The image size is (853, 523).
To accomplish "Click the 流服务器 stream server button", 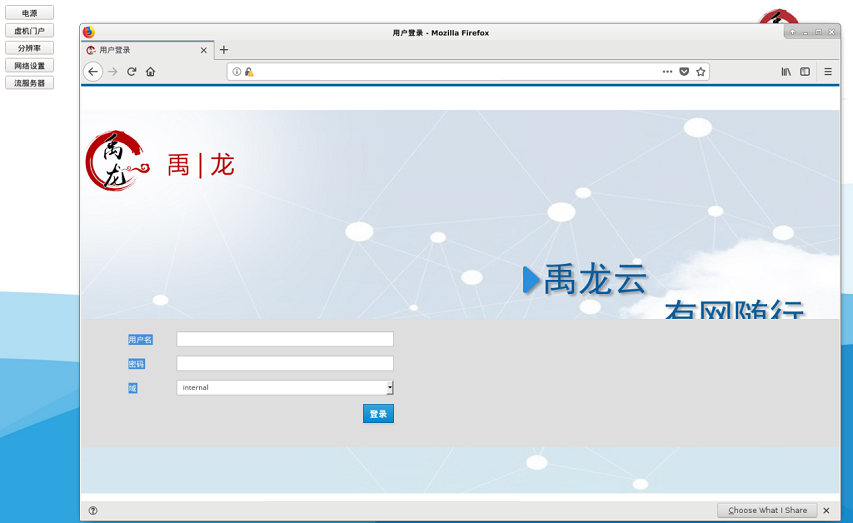I will pos(29,83).
